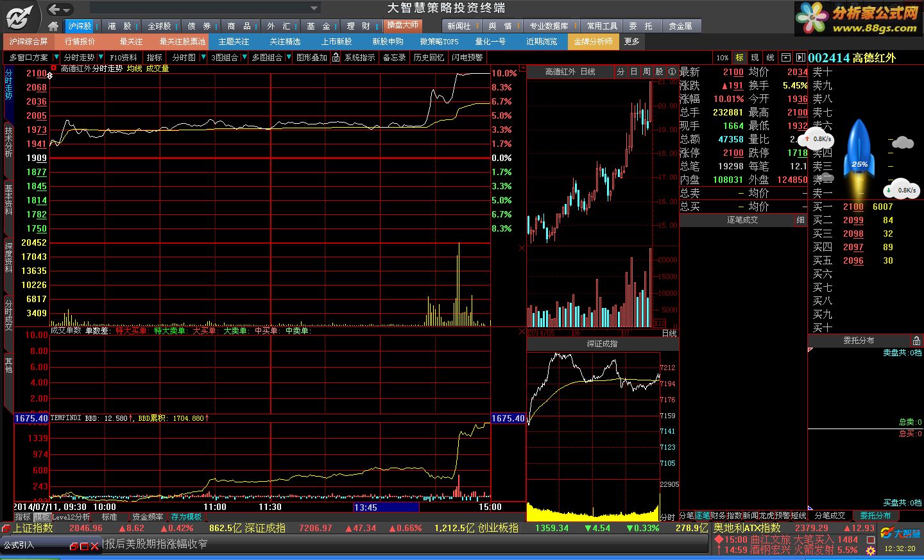Close the 公式引入 floating window

pyautogui.click(x=94, y=546)
